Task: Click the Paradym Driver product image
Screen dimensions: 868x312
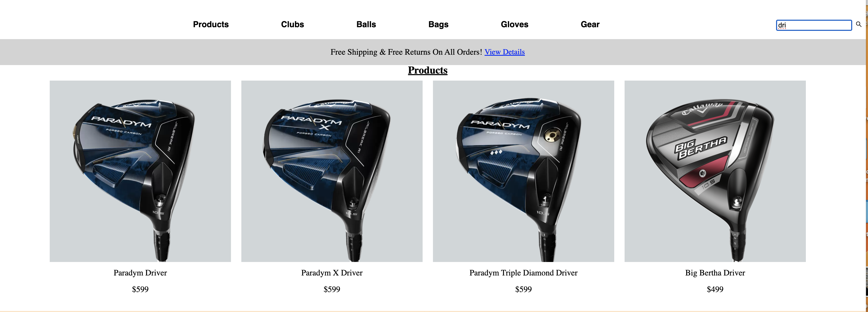Action: [x=140, y=171]
